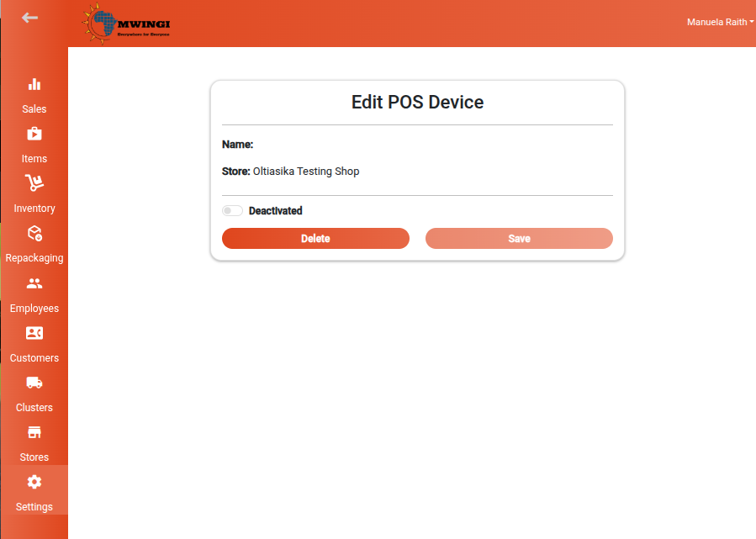This screenshot has width=756, height=539.
Task: Click the Store: field label
Action: [x=236, y=172]
